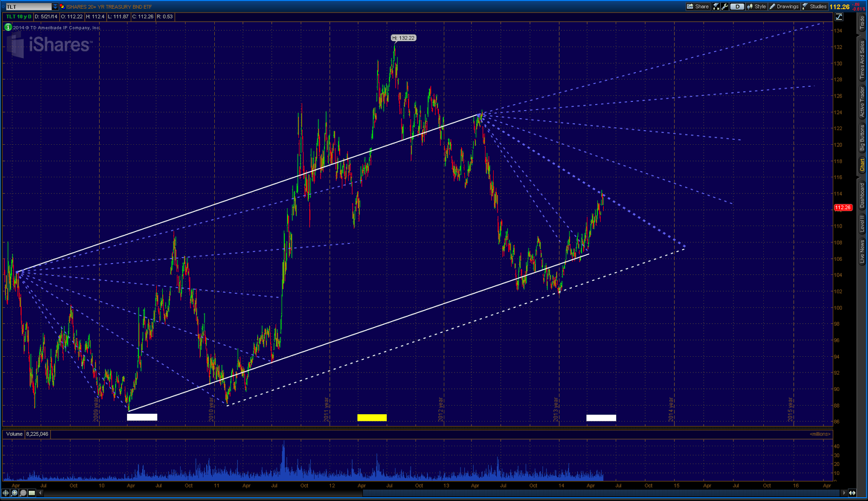Click the white marker below 2009 year
Screen dimensions: 868x501
tap(142, 417)
